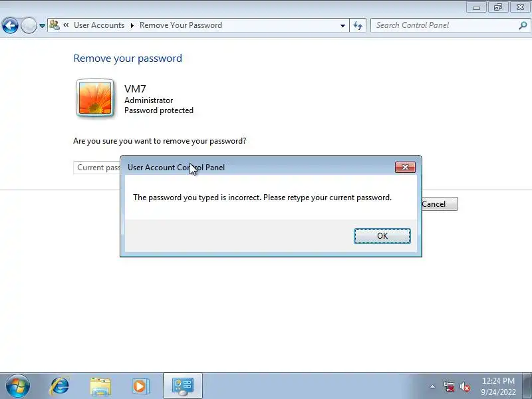The image size is (532, 399).
Task: Show hidden tray icons arrow
Action: 432,386
